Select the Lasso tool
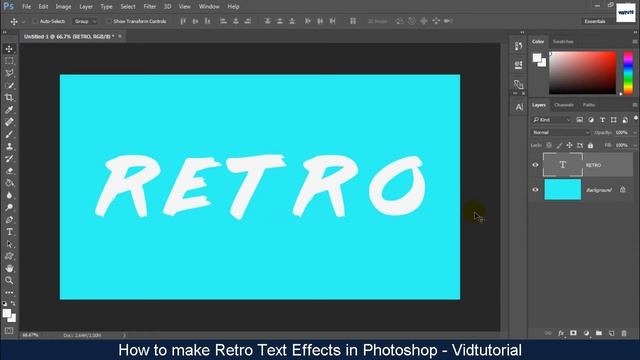 coord(9,73)
